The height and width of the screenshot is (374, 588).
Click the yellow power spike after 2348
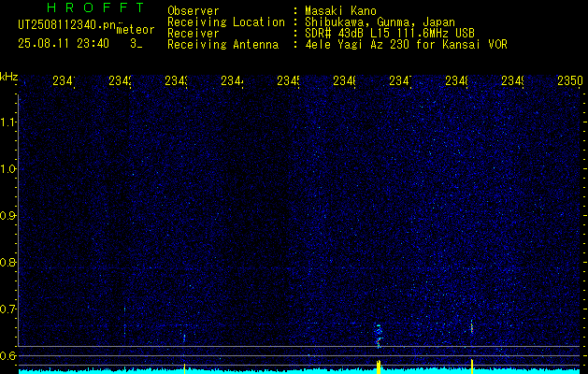point(472,367)
